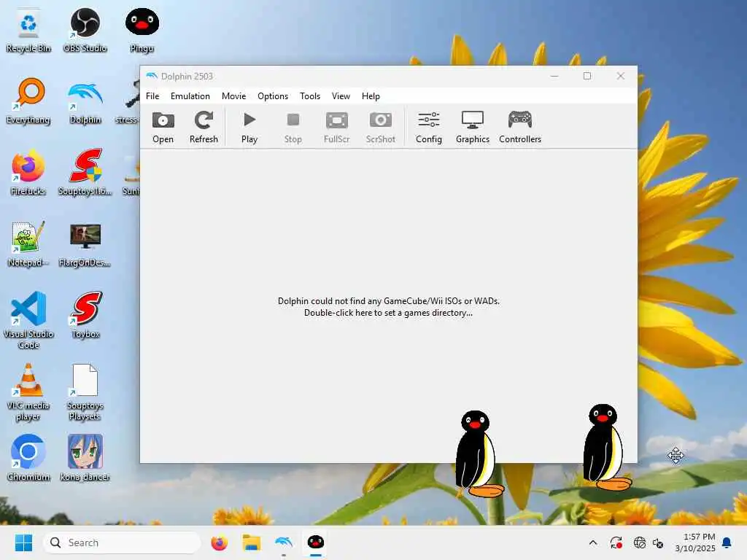The height and width of the screenshot is (560, 747).
Task: Click the right Pingu penguin character
Action: [x=605, y=447]
